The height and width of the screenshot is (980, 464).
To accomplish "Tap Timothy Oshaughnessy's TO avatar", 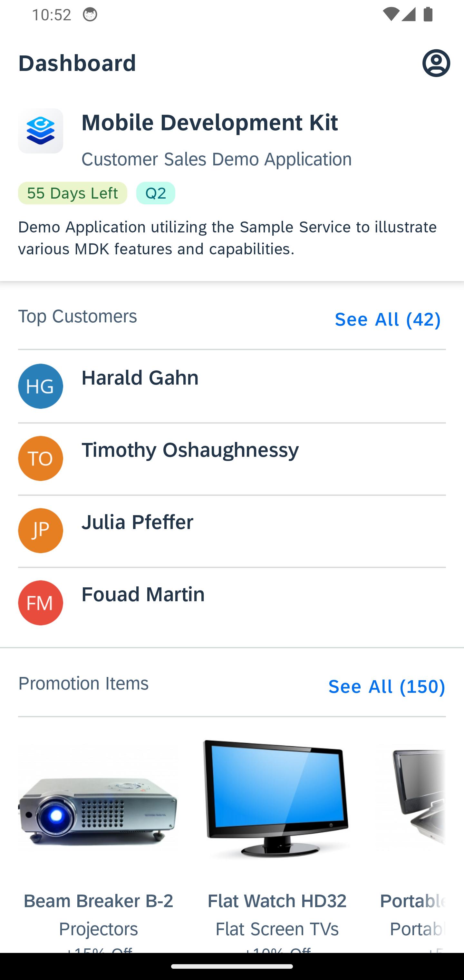I will click(41, 458).
